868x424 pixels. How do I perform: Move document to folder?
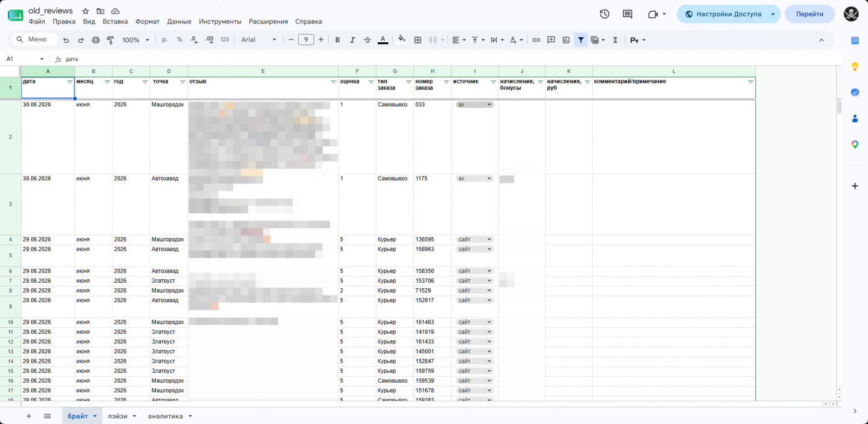point(100,11)
